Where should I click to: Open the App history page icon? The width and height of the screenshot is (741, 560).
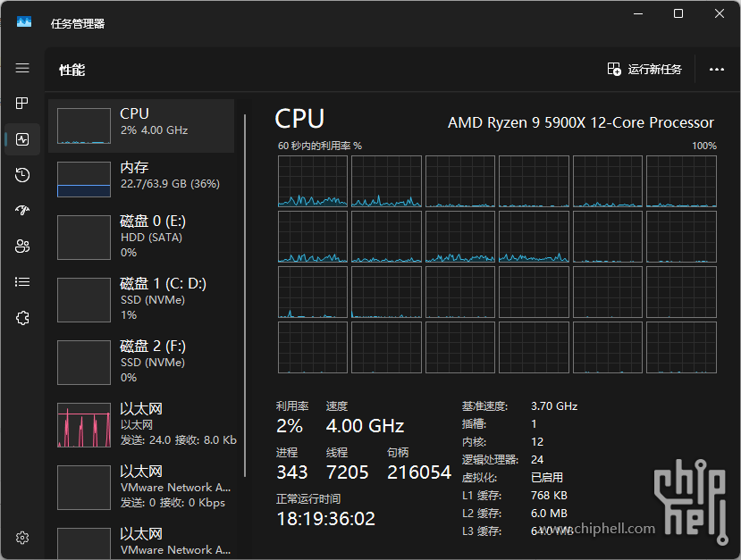(22, 175)
